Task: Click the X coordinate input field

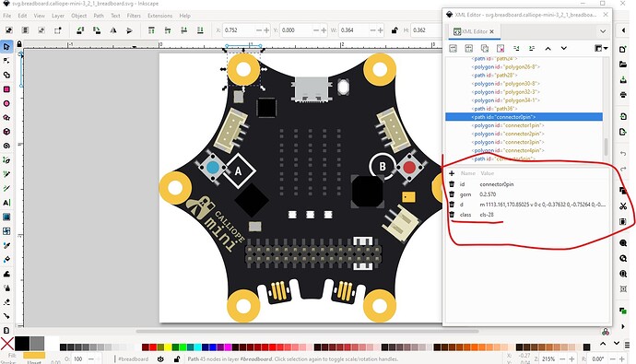Action: point(240,30)
